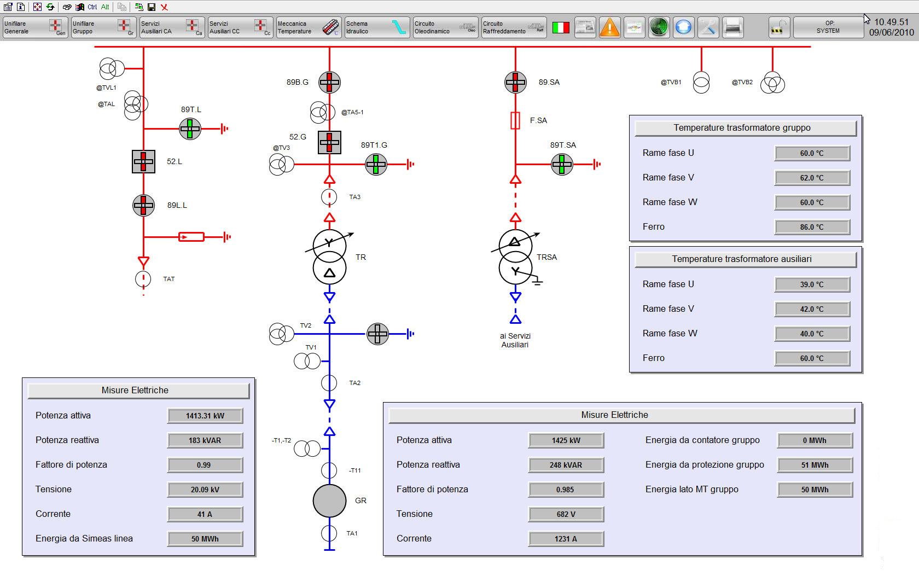The height and width of the screenshot is (588, 919).
Task: Click the Temperature trasformatore gruppo header
Action: pyautogui.click(x=746, y=128)
